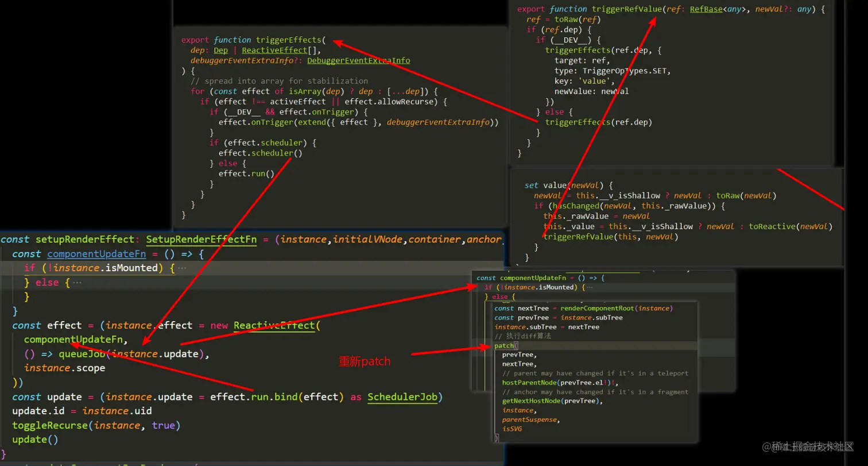Click the key: 'value' property line
The width and height of the screenshot is (868, 466).
click(584, 81)
